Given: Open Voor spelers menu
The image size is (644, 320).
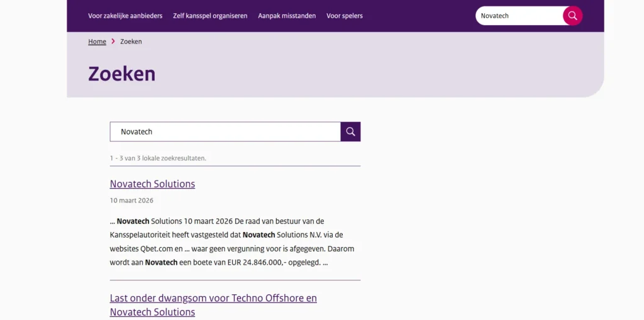Looking at the screenshot, I should click(345, 16).
